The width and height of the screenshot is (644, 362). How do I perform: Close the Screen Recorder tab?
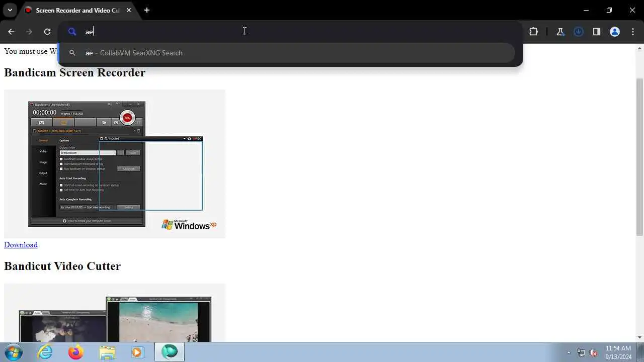[129, 10]
